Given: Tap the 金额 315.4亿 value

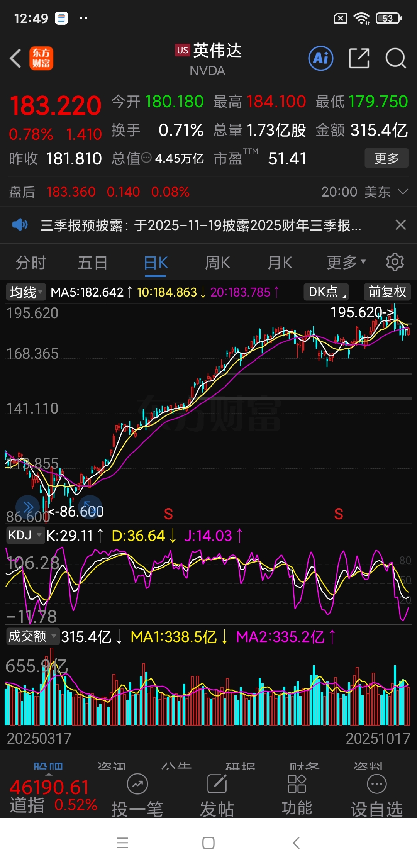Looking at the screenshot, I should click(x=379, y=130).
